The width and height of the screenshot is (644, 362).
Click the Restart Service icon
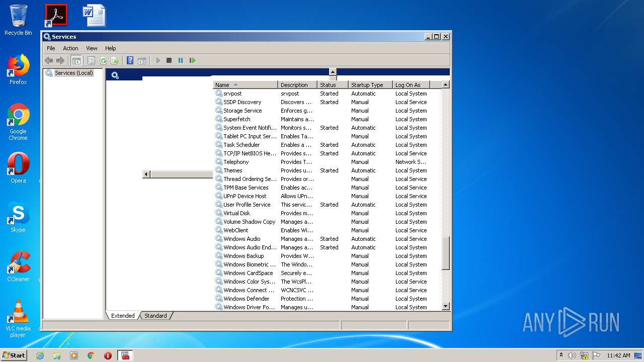192,60
